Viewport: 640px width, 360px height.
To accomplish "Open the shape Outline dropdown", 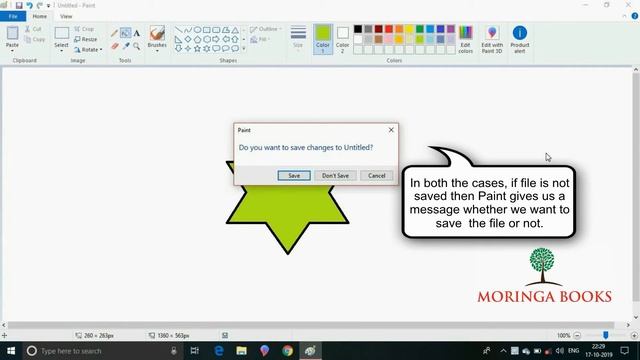I will click(266, 29).
